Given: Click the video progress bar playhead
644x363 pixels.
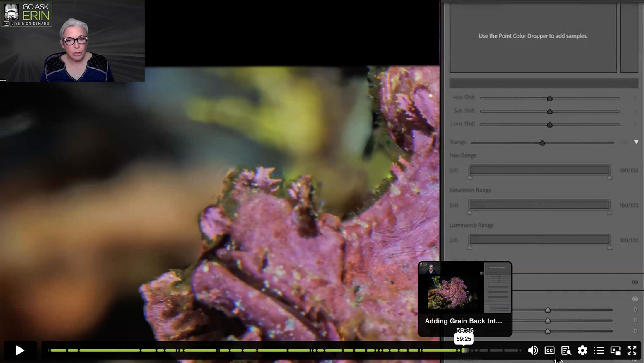Looking at the screenshot, I should pos(463,350).
